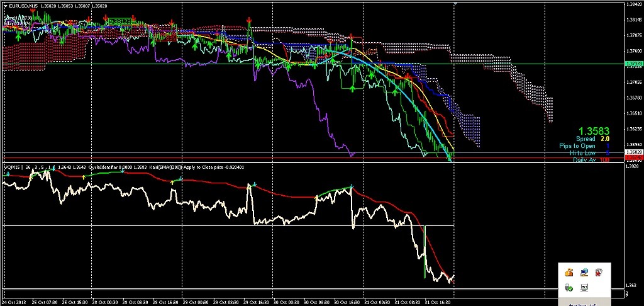The height and width of the screenshot is (306, 644).
Task: Click the chart shift triangle marker on the top edge
Action: click(455, 3)
